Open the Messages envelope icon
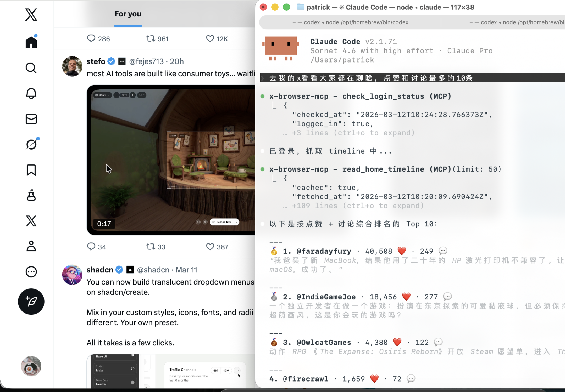The image size is (565, 392). pyautogui.click(x=31, y=119)
